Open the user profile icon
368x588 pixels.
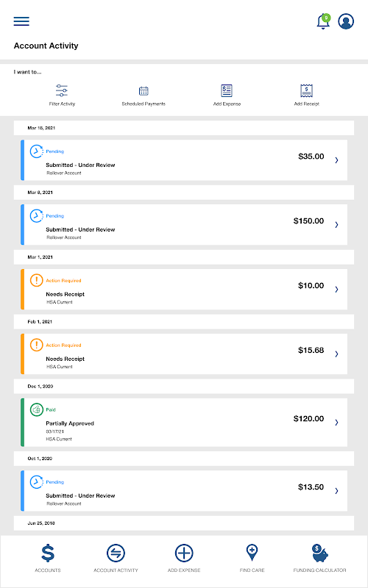tap(346, 21)
